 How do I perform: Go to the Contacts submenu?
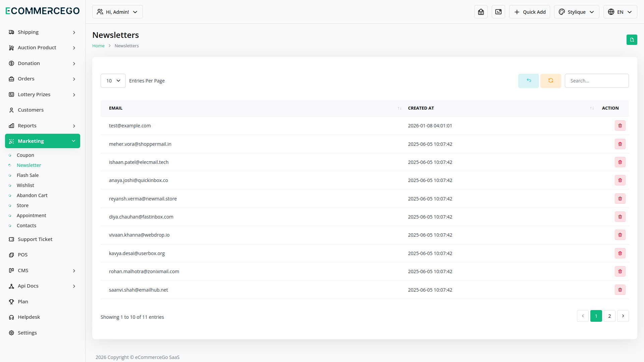pyautogui.click(x=26, y=226)
